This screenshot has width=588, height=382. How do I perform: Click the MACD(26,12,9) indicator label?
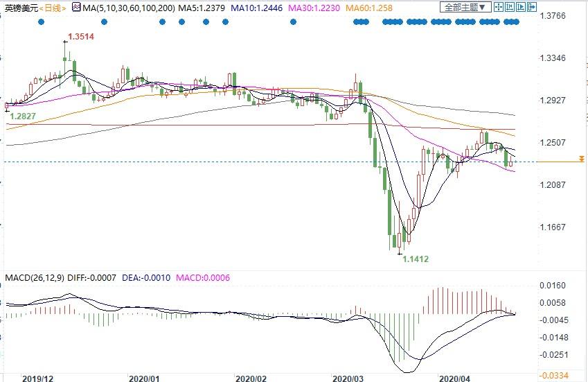pyautogui.click(x=35, y=278)
